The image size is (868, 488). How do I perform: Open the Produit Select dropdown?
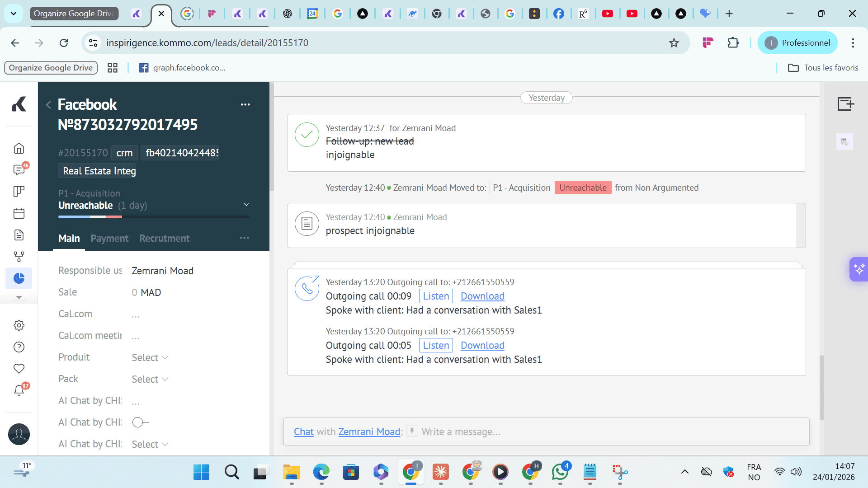pyautogui.click(x=150, y=357)
